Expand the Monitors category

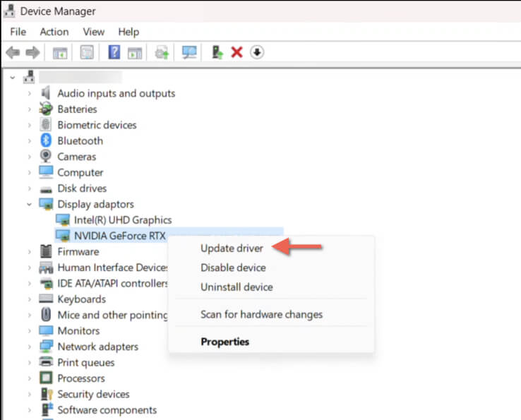coord(29,330)
